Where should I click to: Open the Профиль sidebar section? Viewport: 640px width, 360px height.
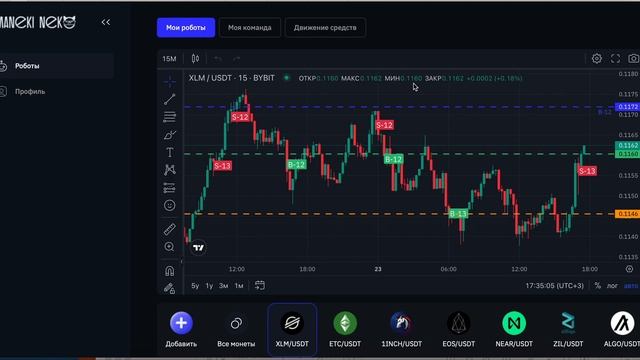tap(56, 91)
